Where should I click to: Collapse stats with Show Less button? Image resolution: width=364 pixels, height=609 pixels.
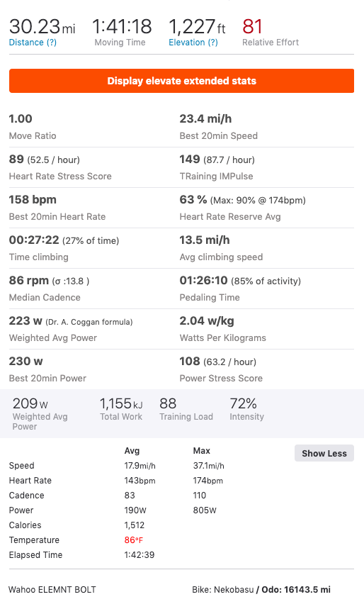(x=324, y=453)
